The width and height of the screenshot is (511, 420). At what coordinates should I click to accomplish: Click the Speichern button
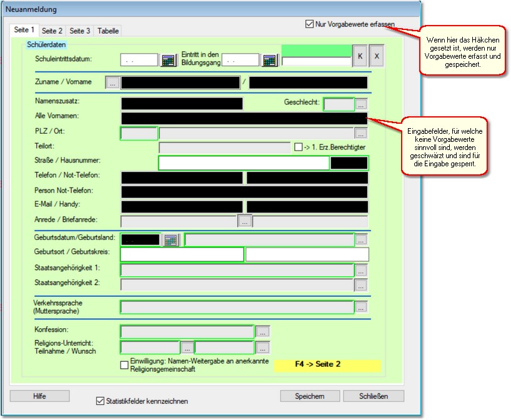click(310, 396)
